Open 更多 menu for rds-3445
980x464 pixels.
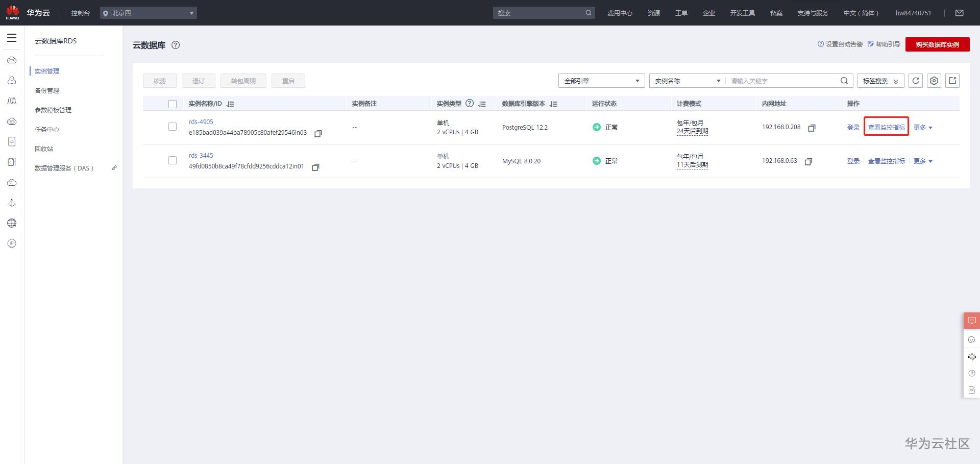coord(923,161)
